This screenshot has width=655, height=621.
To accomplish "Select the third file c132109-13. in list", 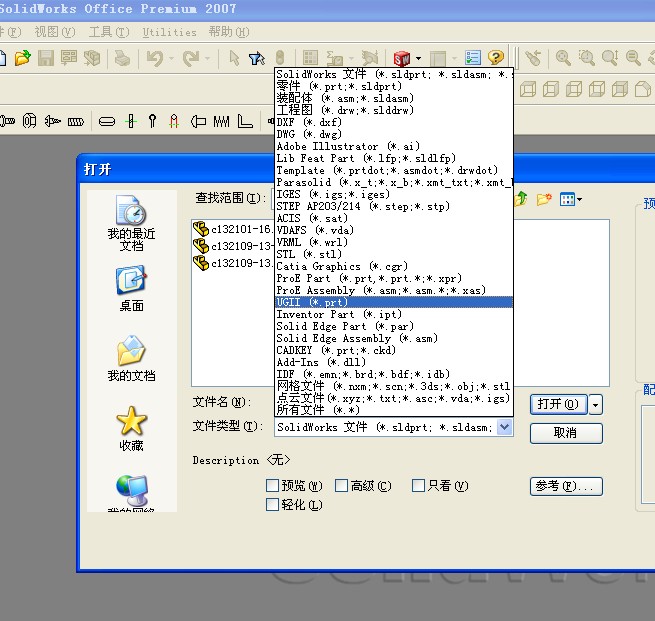I will tap(233, 263).
